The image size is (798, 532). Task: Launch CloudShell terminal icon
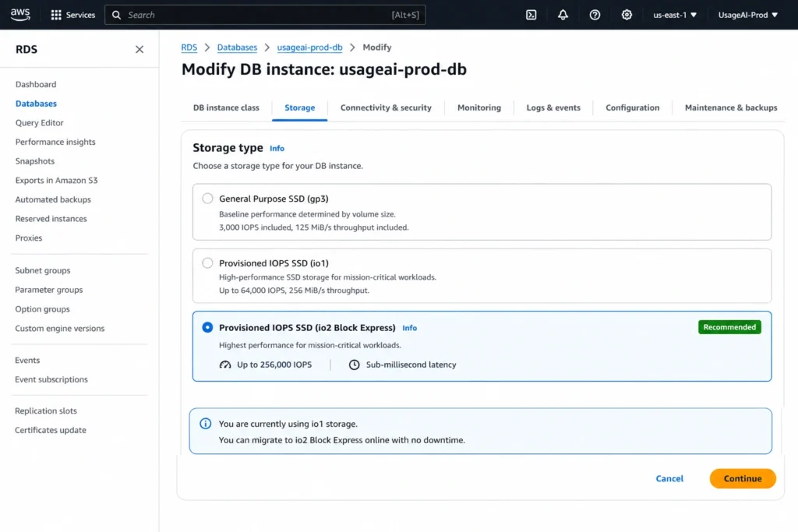(531, 15)
